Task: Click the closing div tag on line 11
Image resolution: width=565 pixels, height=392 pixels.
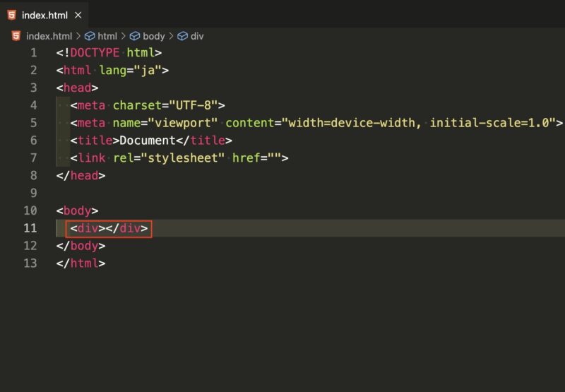Action: 127,228
